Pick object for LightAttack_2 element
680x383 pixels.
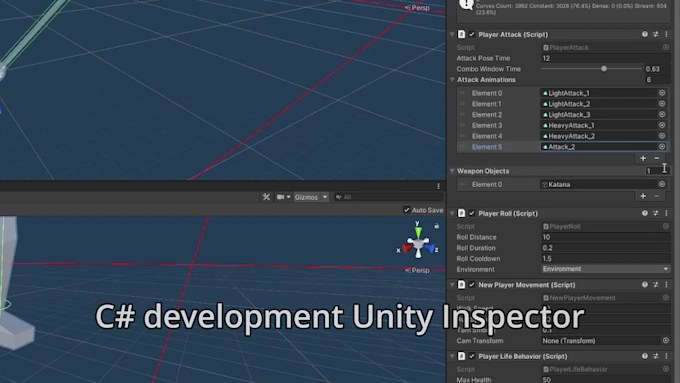662,104
